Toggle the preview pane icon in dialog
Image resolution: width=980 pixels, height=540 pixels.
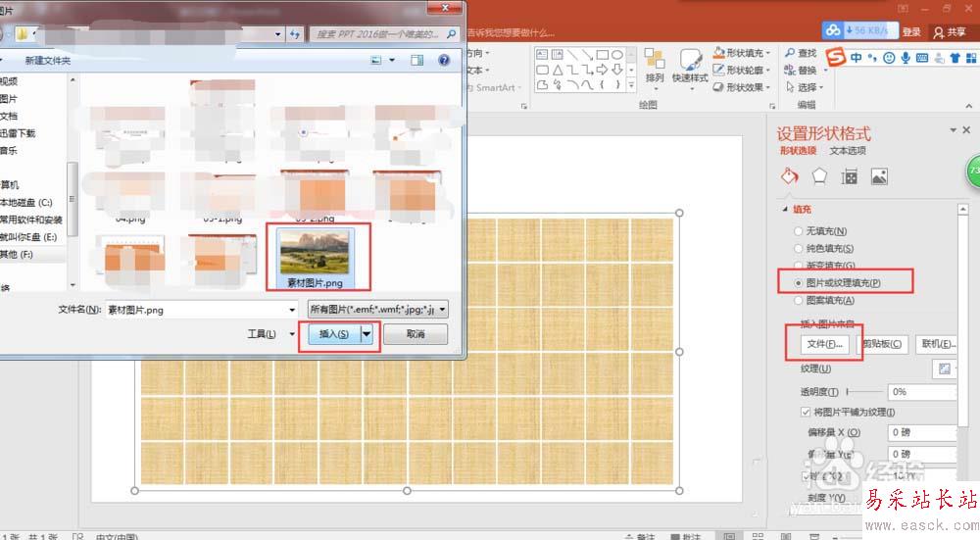[x=416, y=60]
